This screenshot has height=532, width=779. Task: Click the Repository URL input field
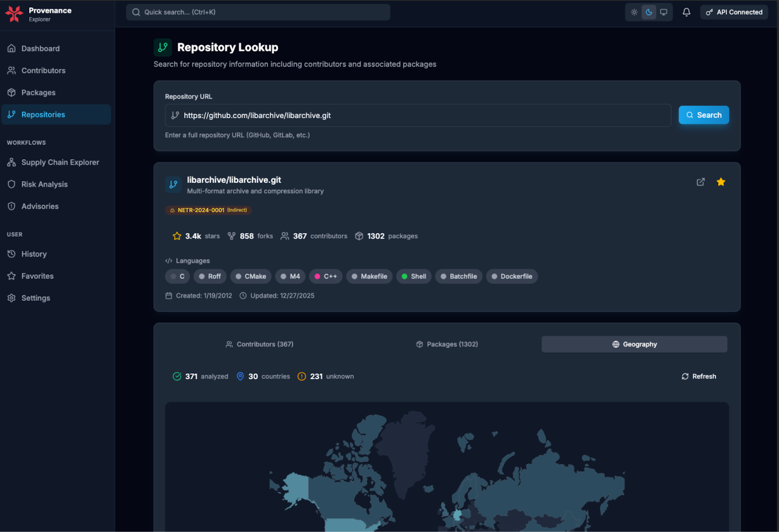tap(418, 115)
